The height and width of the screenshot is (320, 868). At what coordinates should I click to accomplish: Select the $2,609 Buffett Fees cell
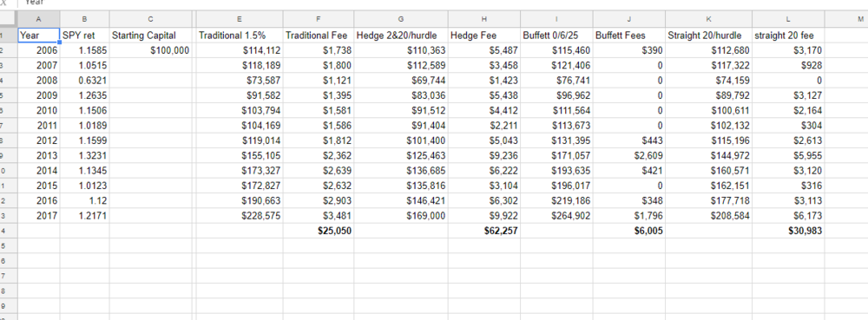628,156
